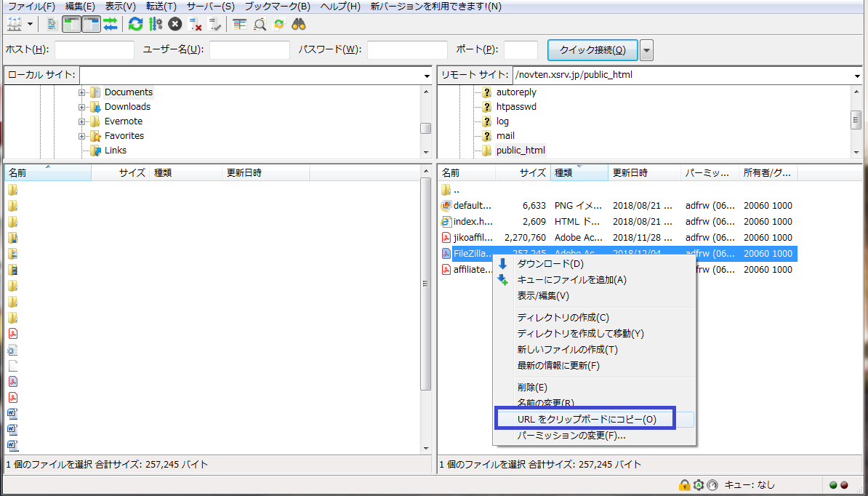
Task: Open the Site Manager icon
Action: point(15,24)
